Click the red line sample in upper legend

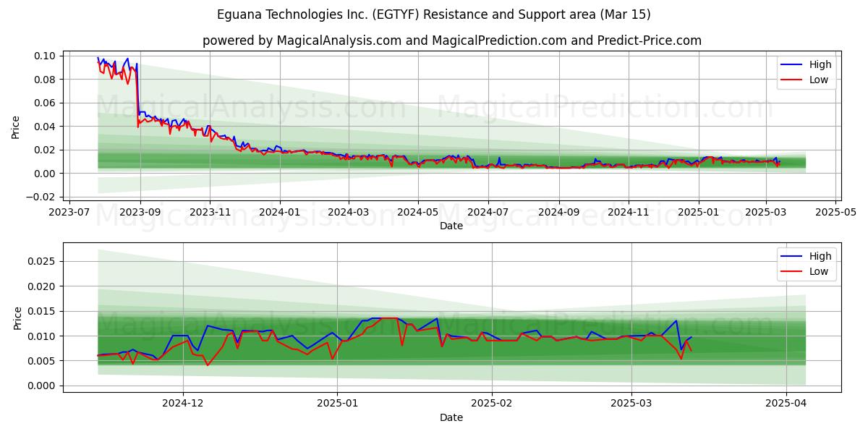(791, 80)
